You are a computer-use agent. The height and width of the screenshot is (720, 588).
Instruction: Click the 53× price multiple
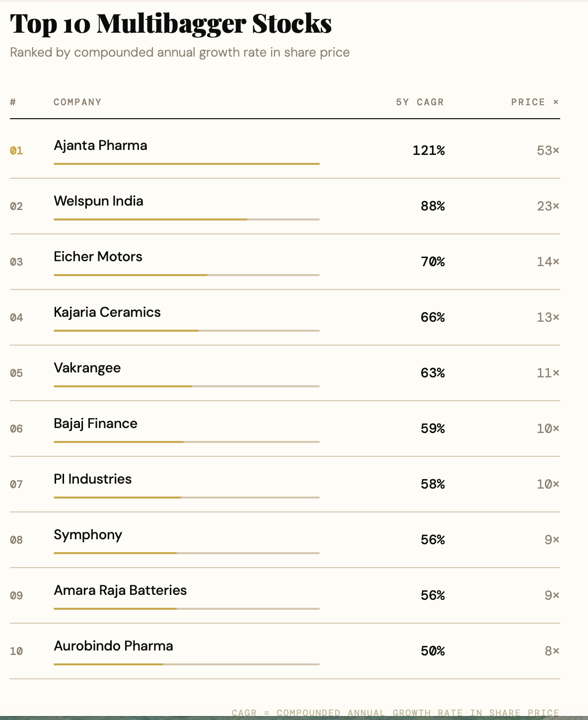548,150
